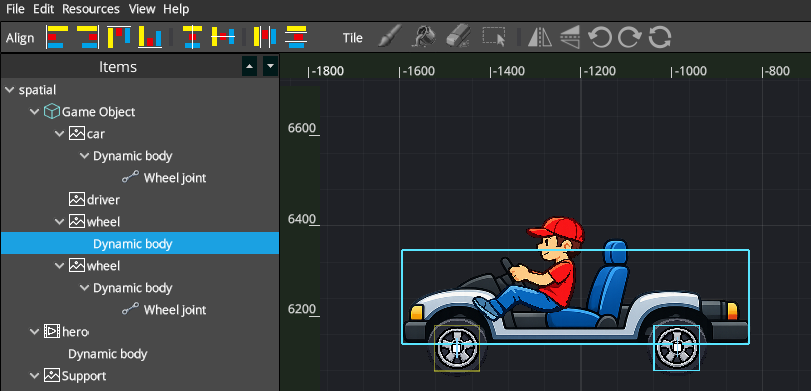Select the hero tree item
The height and width of the screenshot is (391, 811).
point(75,332)
